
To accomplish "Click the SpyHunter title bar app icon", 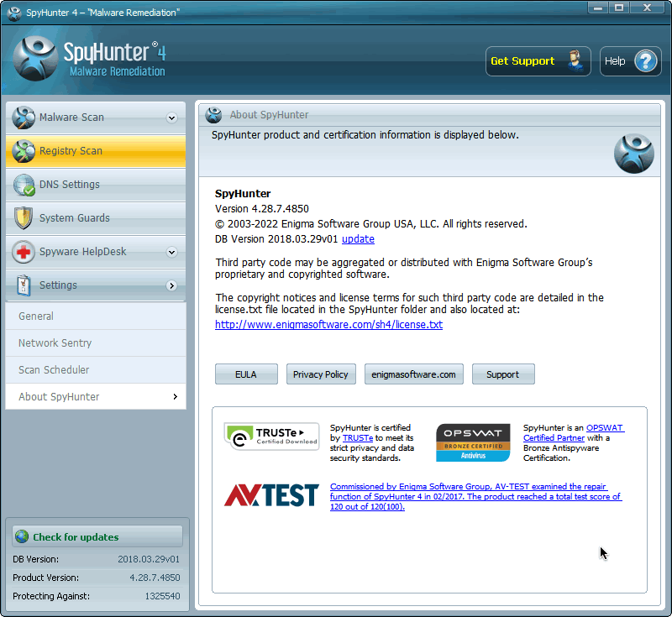I will [14, 13].
